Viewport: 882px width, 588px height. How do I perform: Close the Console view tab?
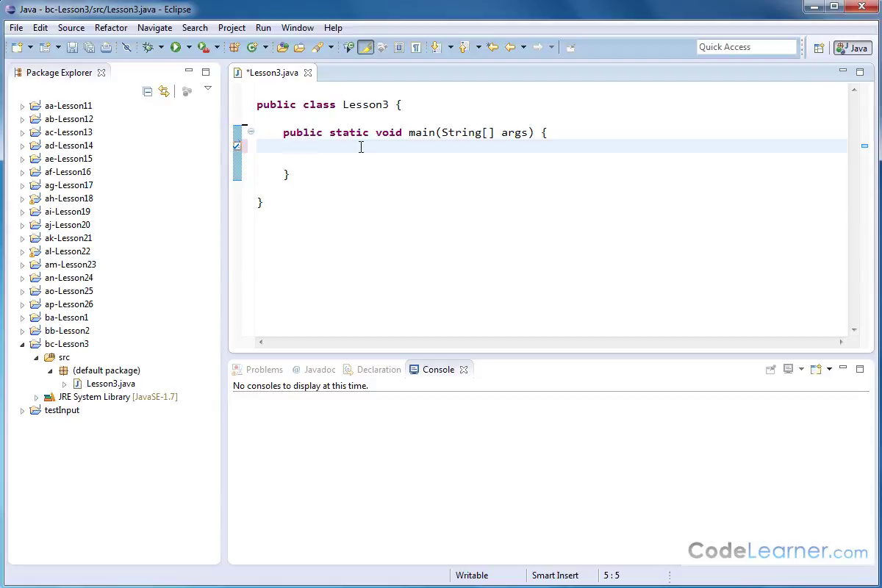click(464, 370)
